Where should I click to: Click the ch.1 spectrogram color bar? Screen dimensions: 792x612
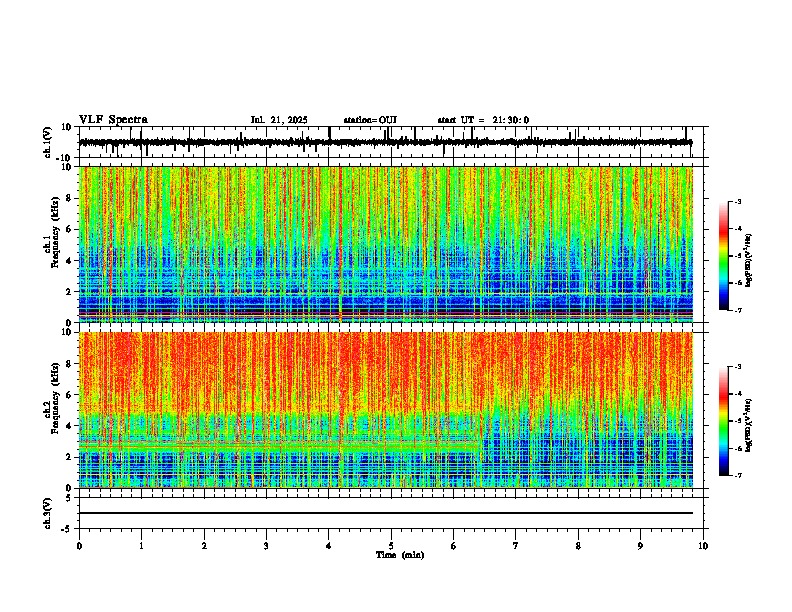[723, 256]
